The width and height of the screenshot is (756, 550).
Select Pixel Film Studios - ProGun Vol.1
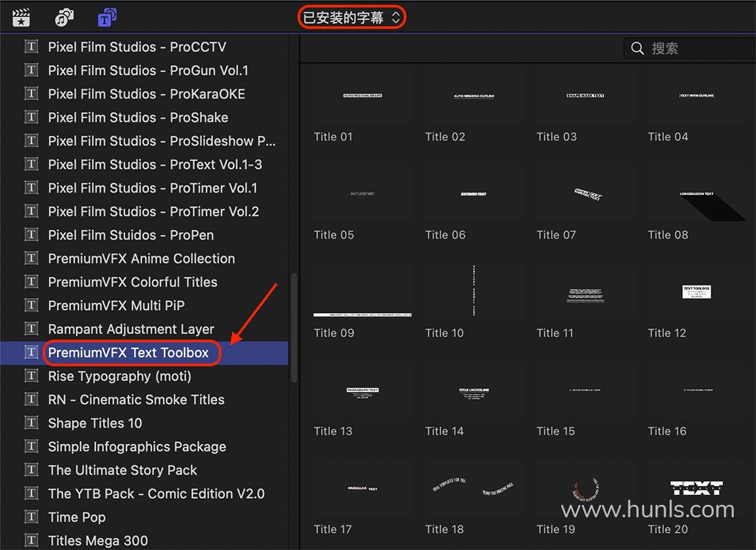click(x=145, y=70)
